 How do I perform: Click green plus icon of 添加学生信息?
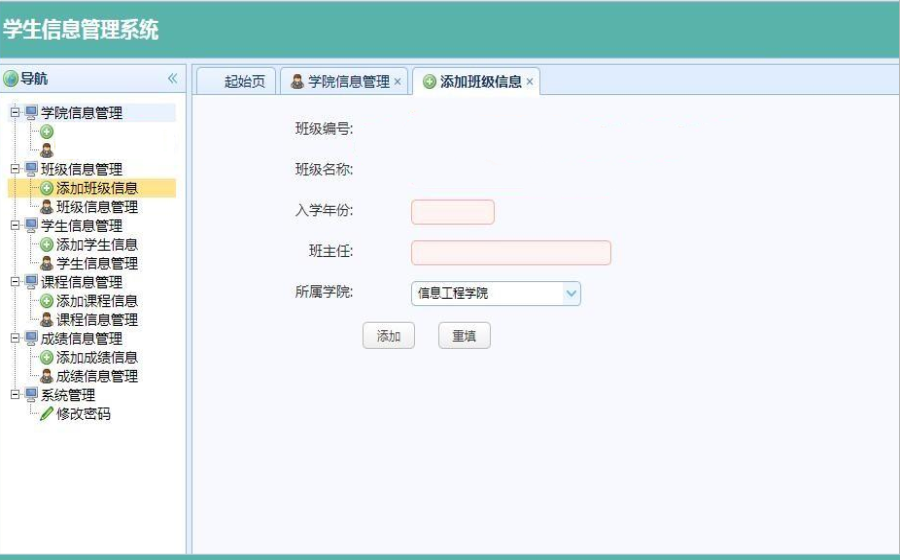(46, 245)
